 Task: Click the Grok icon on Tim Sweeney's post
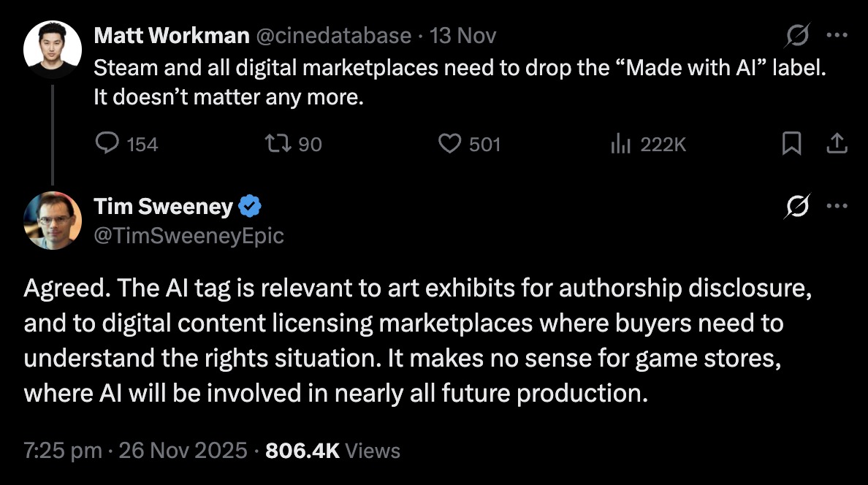797,207
